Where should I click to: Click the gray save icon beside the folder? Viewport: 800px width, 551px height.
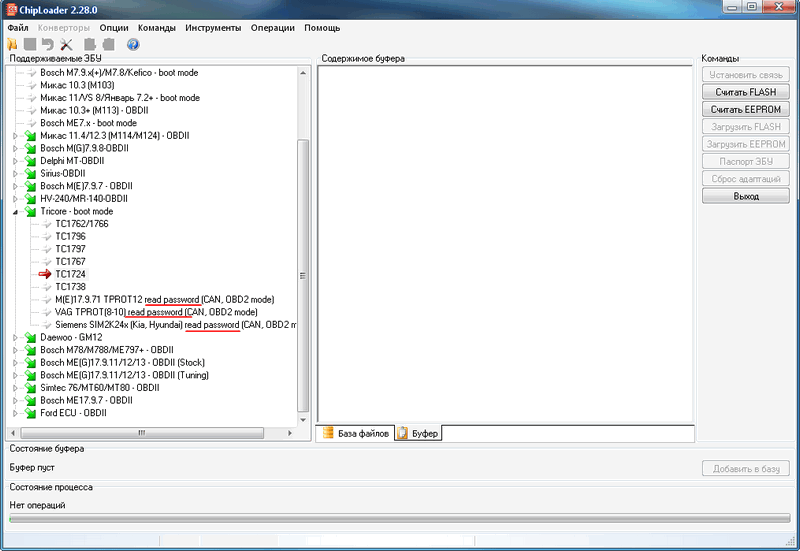29,44
